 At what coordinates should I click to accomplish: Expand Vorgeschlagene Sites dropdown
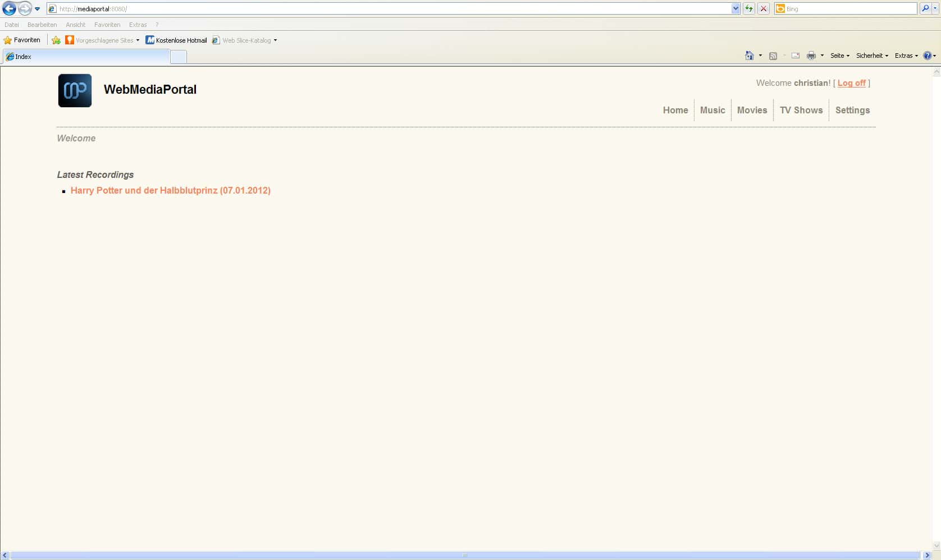(x=138, y=40)
